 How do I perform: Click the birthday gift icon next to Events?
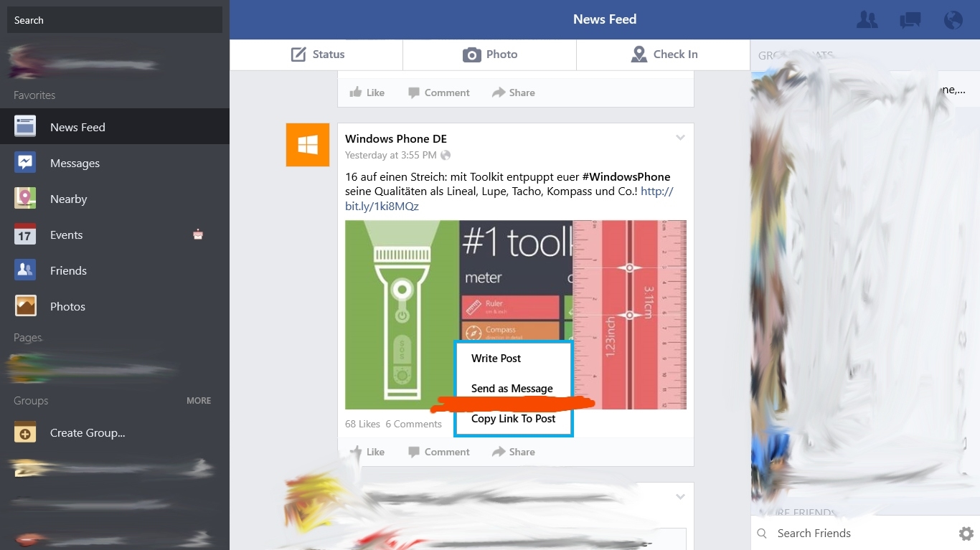pos(199,234)
